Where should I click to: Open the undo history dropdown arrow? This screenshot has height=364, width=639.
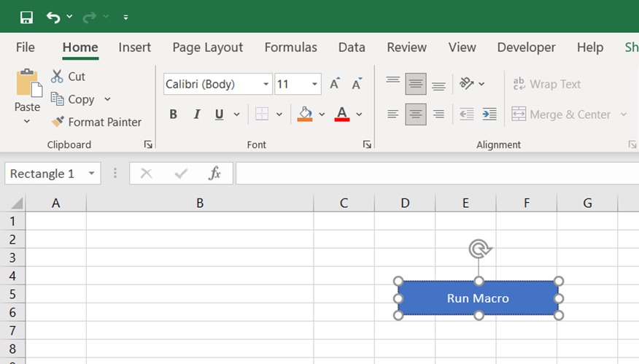point(70,17)
